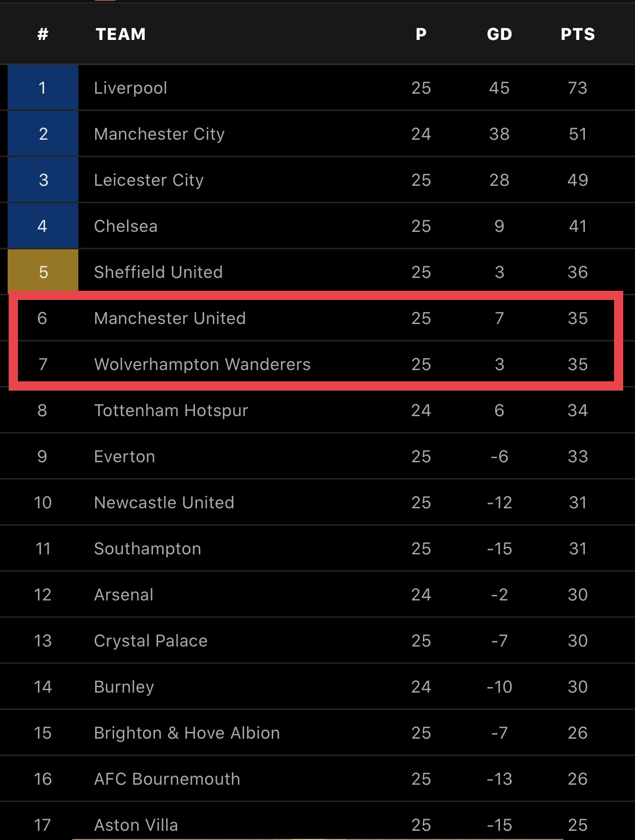
Task: Click the Tottenham Hotspur team name
Action: click(x=171, y=411)
